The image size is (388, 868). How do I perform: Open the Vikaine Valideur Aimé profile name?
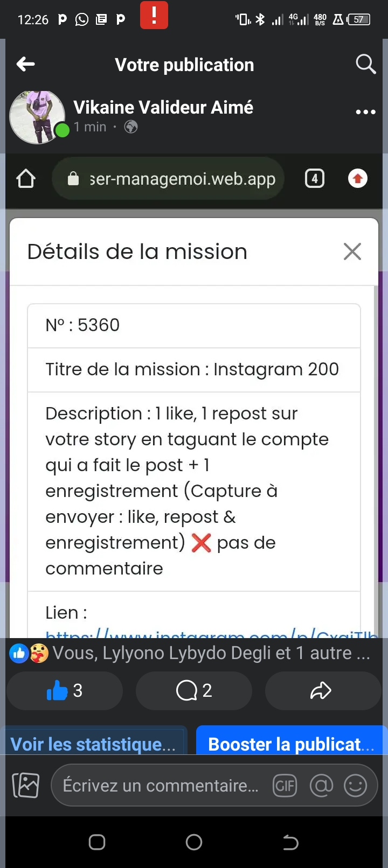[x=163, y=107]
